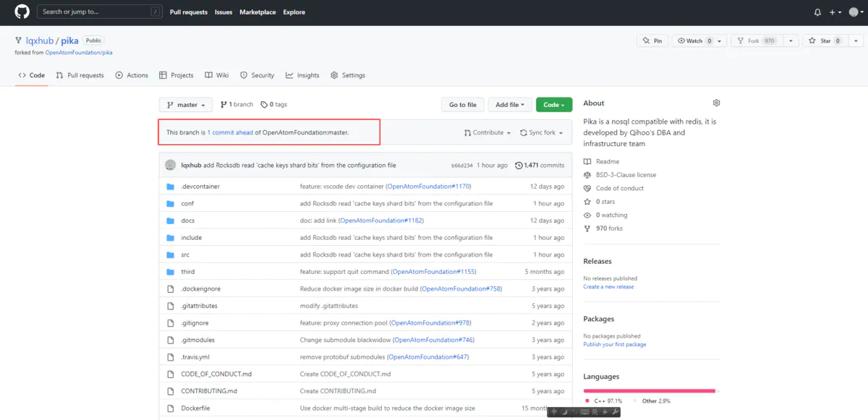868x420 pixels.
Task: Open the master branch selector
Action: click(186, 105)
